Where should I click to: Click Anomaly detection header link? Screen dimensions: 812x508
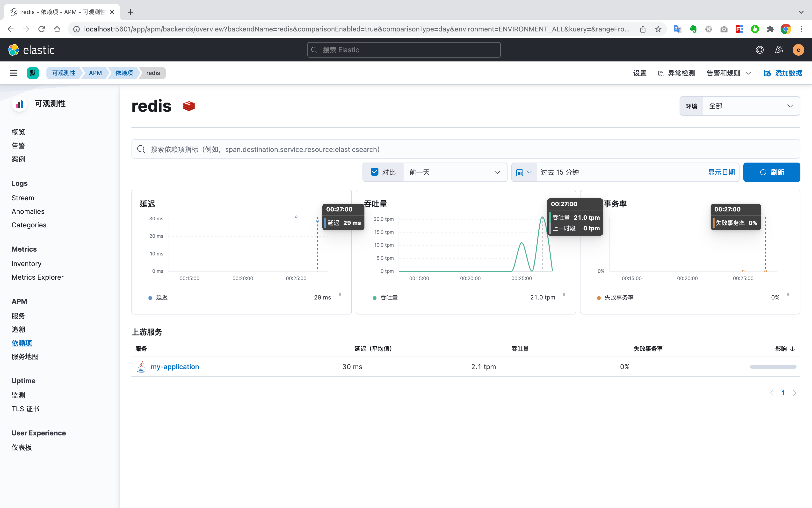676,73
